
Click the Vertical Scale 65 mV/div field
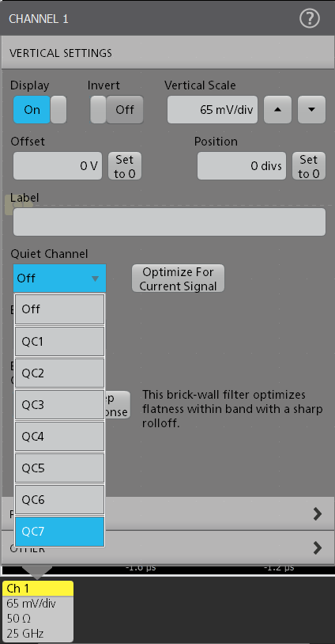pyautogui.click(x=213, y=110)
